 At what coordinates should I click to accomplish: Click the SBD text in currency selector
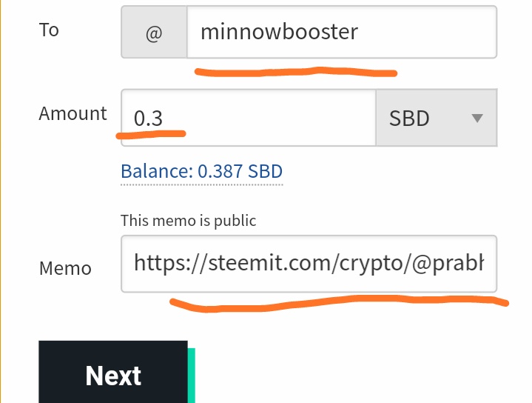tap(409, 119)
